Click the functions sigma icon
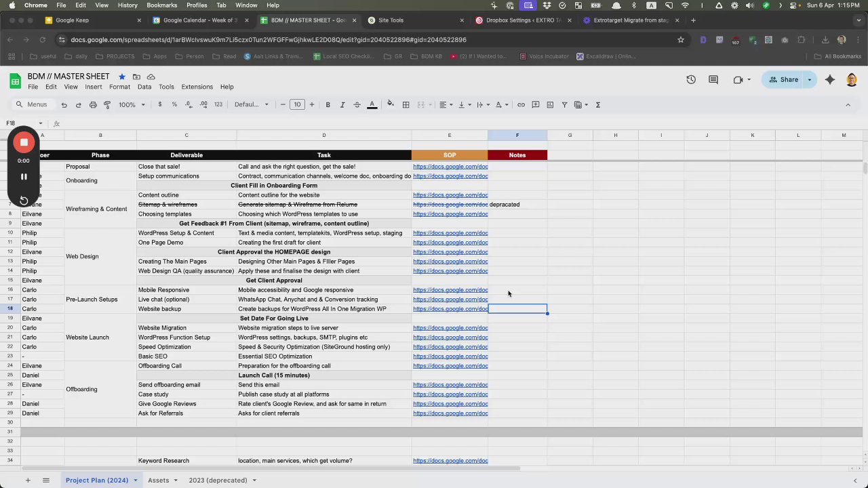 [x=597, y=105]
